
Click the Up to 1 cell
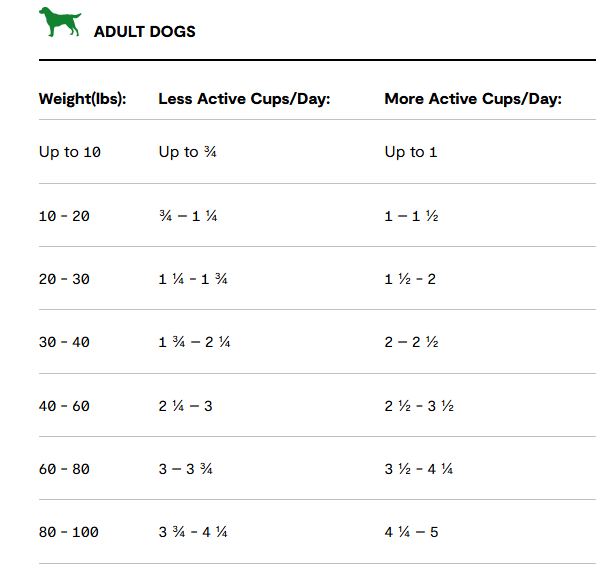click(x=411, y=152)
